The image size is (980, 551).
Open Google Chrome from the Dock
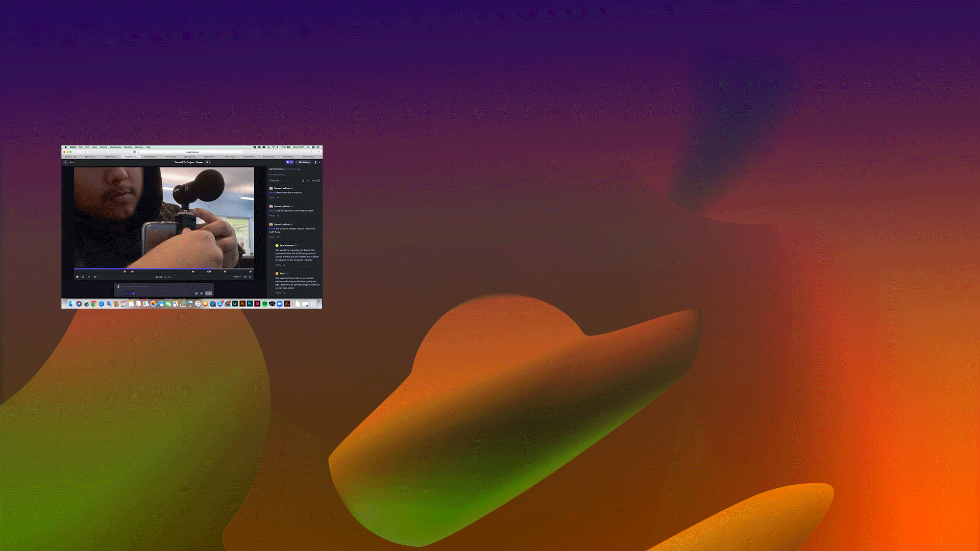(x=94, y=304)
